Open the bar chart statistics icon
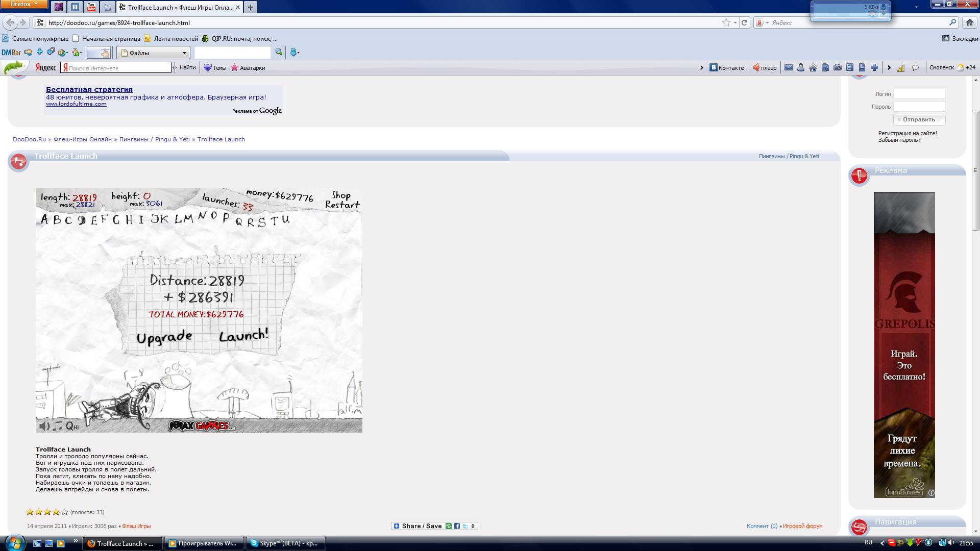The image size is (980, 551). click(901, 67)
